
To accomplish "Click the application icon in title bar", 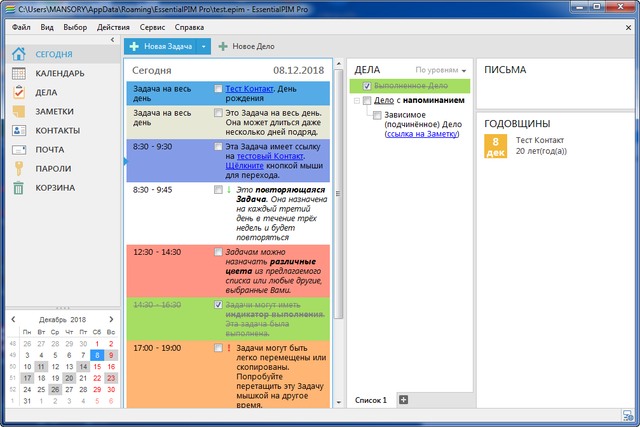I will (x=11, y=9).
